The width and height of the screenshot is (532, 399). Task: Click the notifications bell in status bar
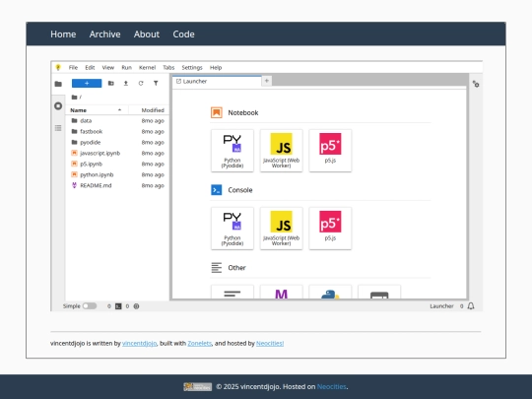[471, 306]
